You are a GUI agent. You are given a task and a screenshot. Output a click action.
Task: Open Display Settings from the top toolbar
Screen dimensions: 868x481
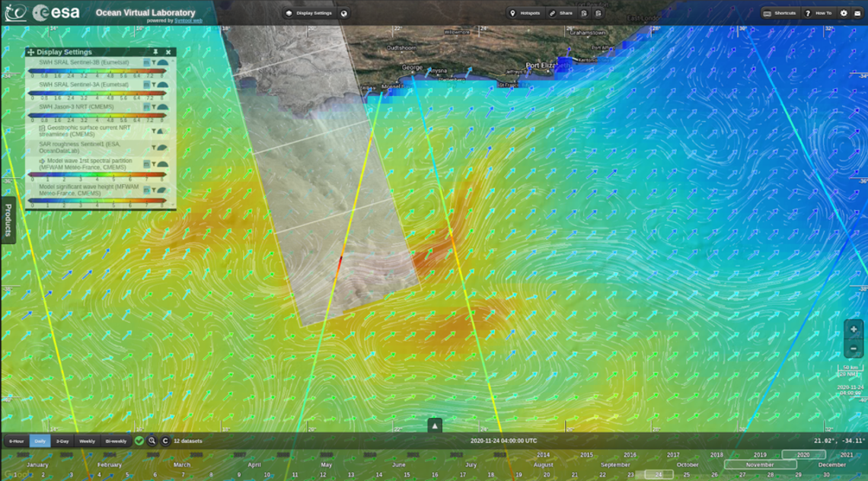pos(308,13)
